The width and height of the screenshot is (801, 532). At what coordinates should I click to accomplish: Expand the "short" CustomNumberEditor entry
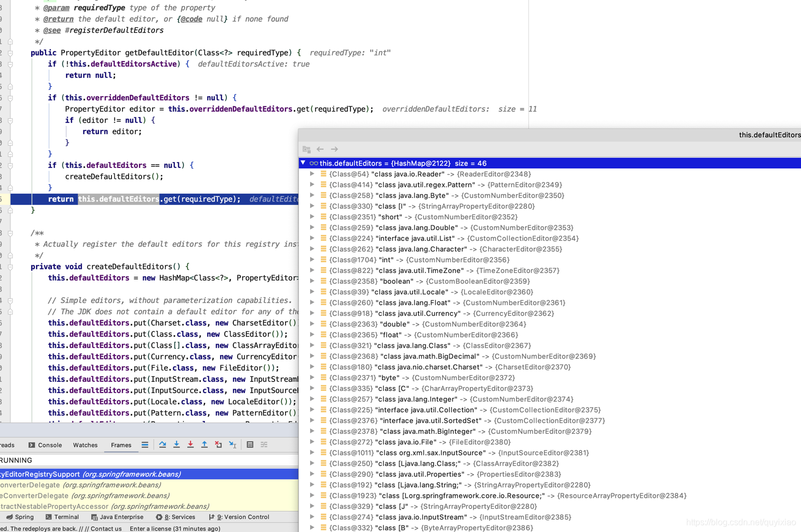coord(312,217)
